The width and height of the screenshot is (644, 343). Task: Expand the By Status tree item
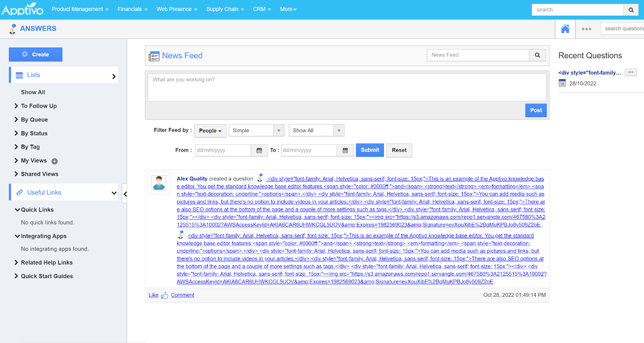coord(17,133)
